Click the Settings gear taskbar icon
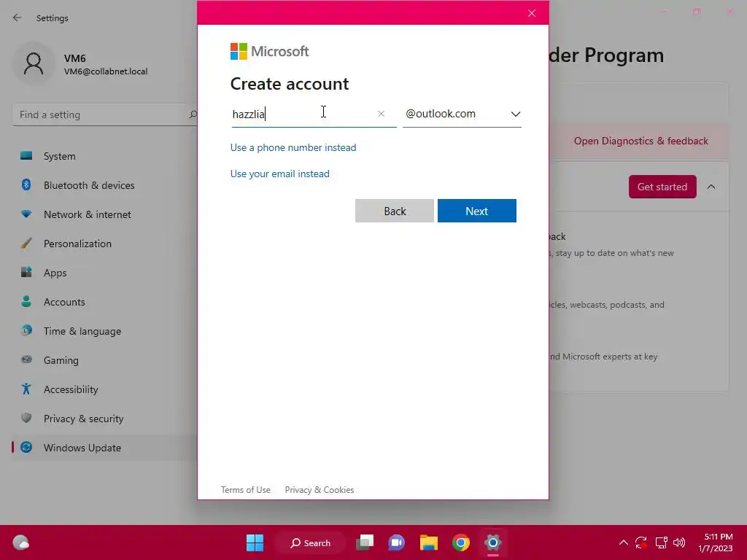 [493, 542]
